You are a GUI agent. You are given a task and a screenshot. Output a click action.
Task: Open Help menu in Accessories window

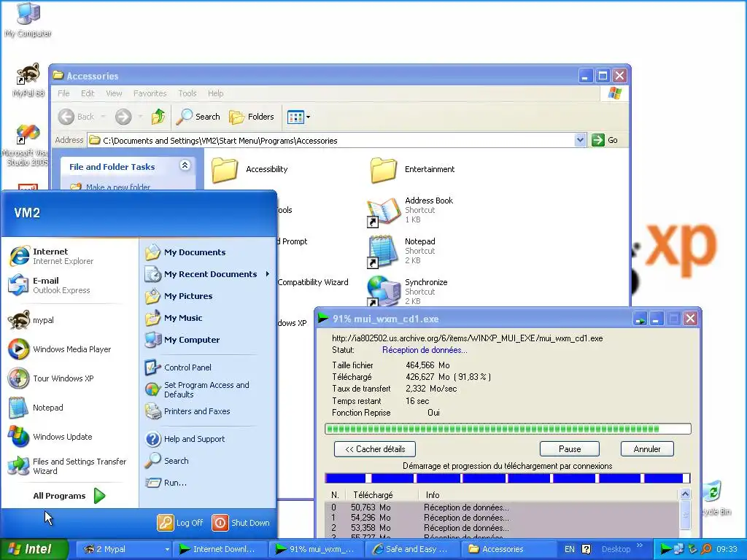pos(215,93)
